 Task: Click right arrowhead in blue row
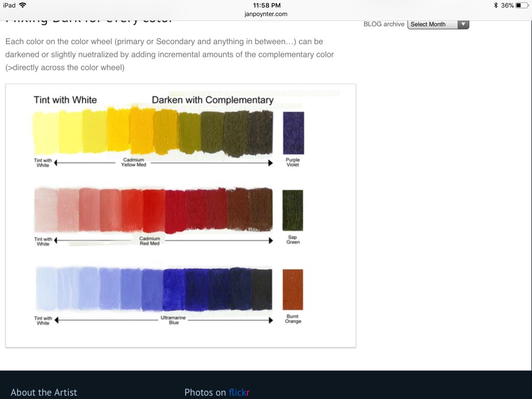click(x=270, y=320)
